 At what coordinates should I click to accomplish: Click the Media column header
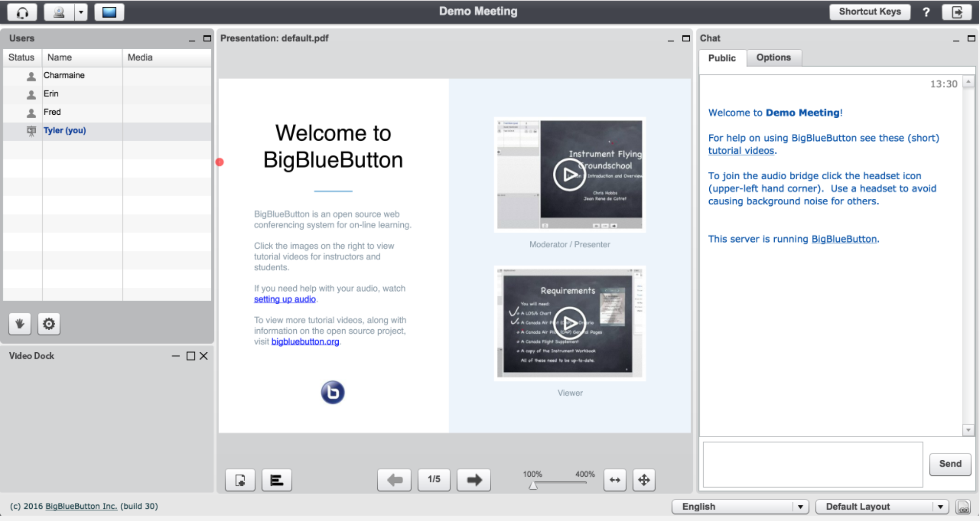(x=167, y=57)
